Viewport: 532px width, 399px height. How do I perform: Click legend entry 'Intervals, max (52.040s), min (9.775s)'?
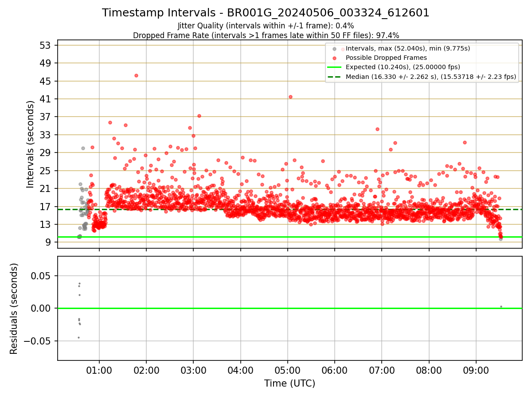click(x=408, y=48)
